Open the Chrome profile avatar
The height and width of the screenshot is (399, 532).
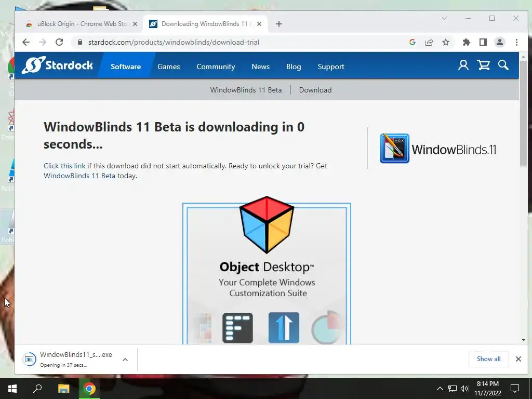click(500, 42)
